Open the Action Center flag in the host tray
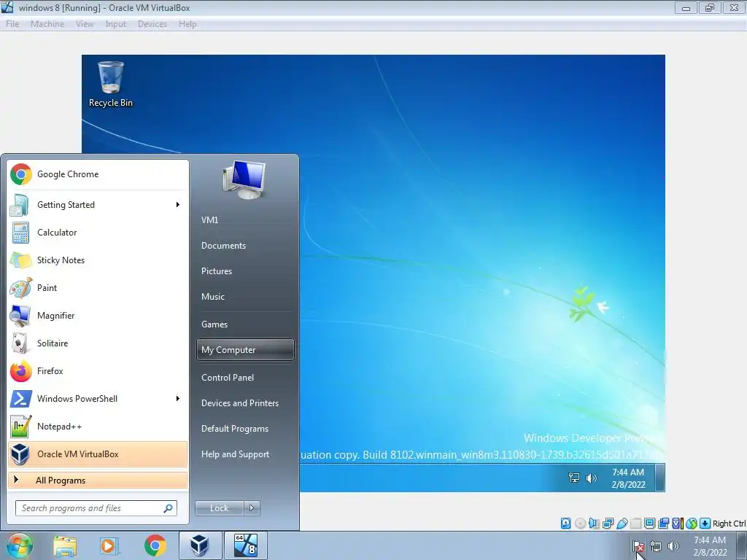Viewport: 747px width, 560px height. coord(638,545)
